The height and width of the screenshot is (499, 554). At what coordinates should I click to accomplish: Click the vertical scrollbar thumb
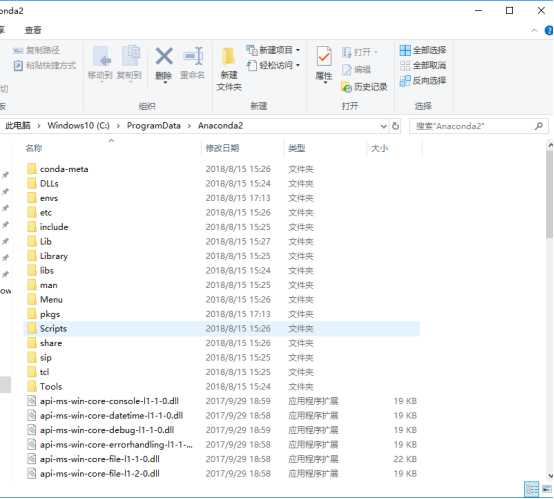point(549,194)
